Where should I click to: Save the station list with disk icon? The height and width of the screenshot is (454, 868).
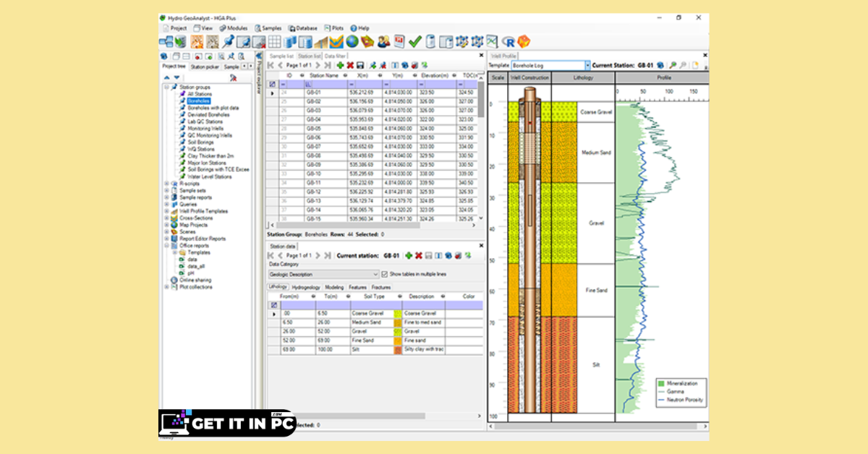tap(359, 65)
